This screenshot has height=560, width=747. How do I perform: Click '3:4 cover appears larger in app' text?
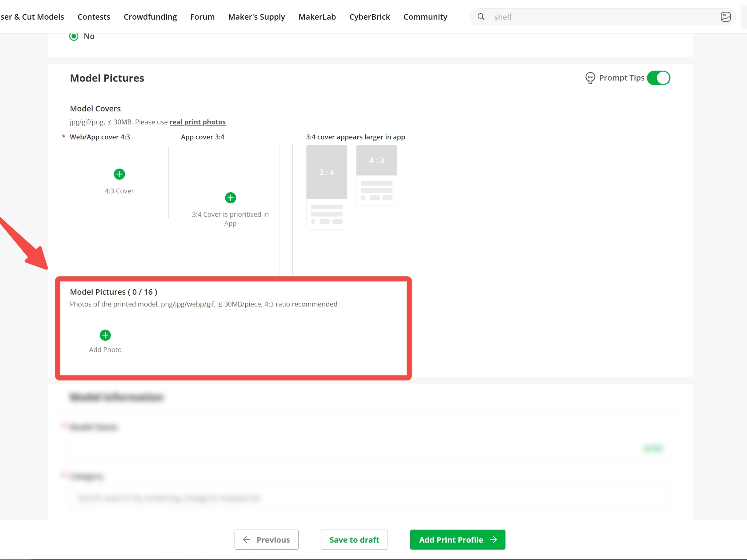(x=355, y=137)
